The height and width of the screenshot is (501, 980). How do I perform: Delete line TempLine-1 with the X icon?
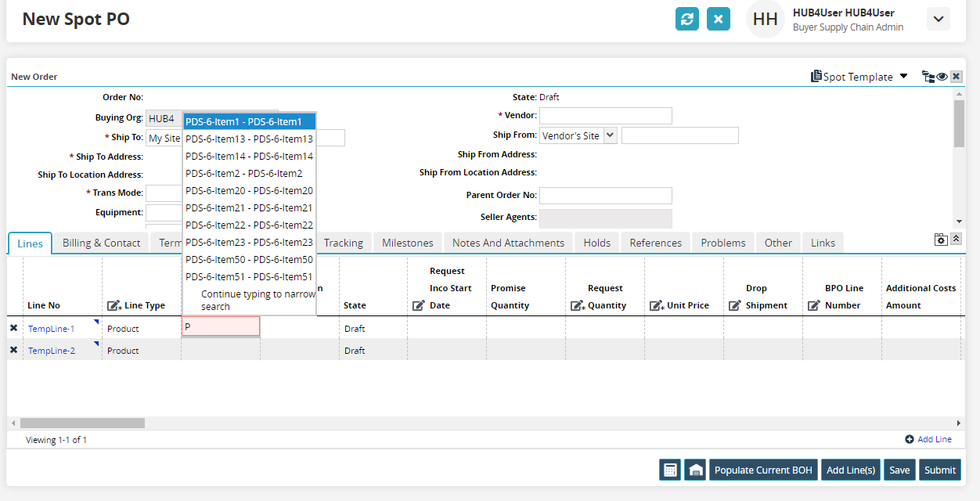click(13, 329)
